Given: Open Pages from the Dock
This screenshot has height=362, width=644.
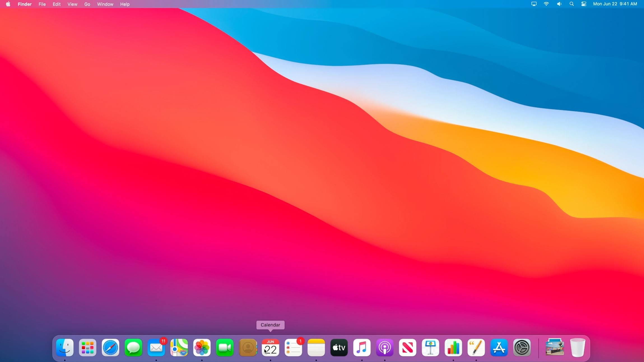Looking at the screenshot, I should coord(476,348).
